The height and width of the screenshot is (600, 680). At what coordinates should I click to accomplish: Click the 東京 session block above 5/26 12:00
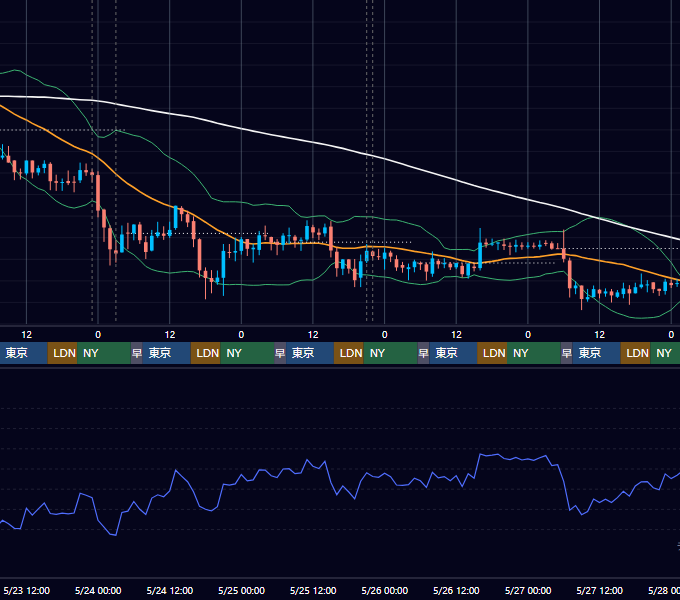[453, 353]
